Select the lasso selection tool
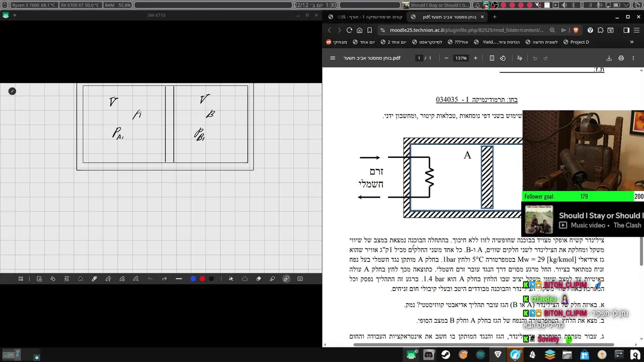644x362 pixels. click(x=245, y=279)
